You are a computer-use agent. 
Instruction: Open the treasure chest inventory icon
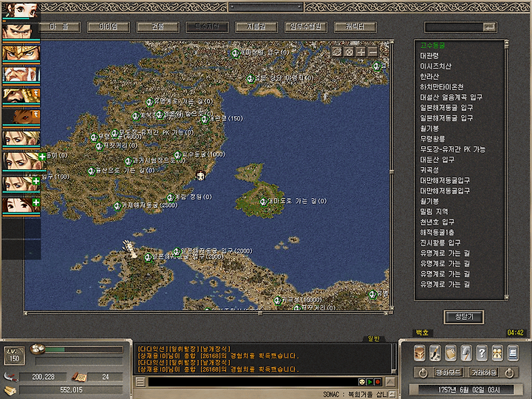420,353
